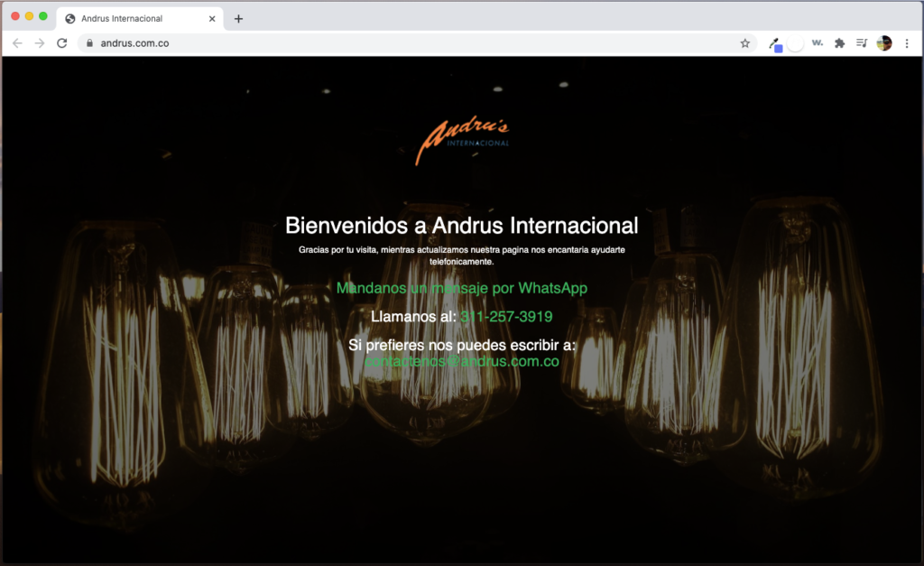Click 'Mandanos un mensaje por WhatsApp' link
This screenshot has height=566, width=924.
coord(461,288)
